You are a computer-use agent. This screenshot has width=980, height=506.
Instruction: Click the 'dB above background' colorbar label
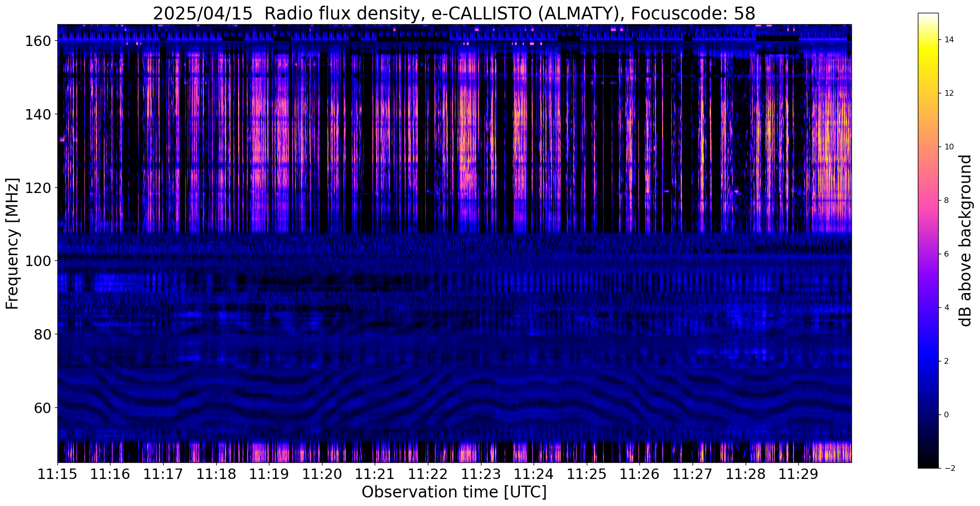[x=965, y=240]
